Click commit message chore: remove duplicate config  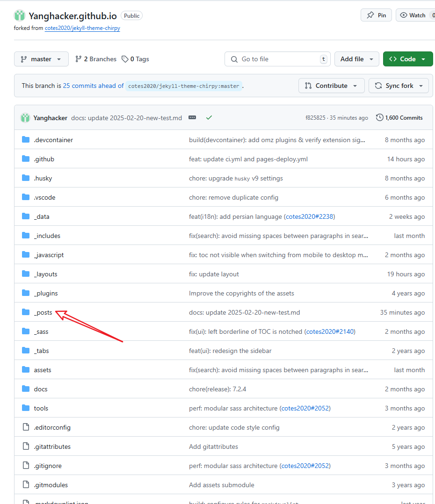[x=233, y=198]
